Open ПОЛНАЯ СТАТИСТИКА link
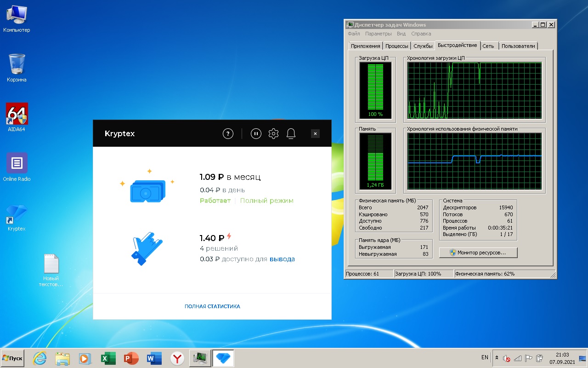This screenshot has height=368, width=588. (212, 306)
